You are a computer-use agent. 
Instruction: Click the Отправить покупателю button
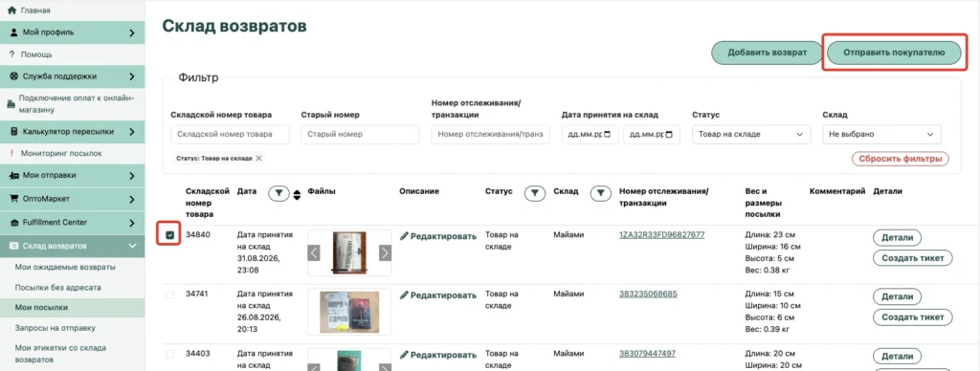893,53
